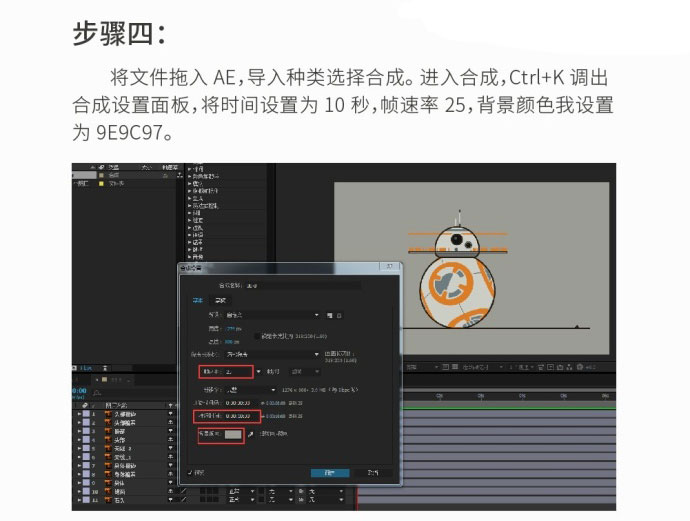Click the Illustrator file icon of layer 4
This screenshot has height=521, width=690.
pyautogui.click(x=107, y=440)
